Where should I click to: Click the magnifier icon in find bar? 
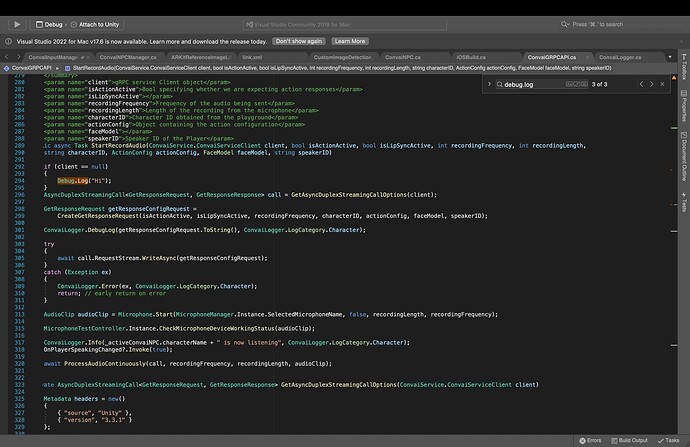pyautogui.click(x=499, y=84)
